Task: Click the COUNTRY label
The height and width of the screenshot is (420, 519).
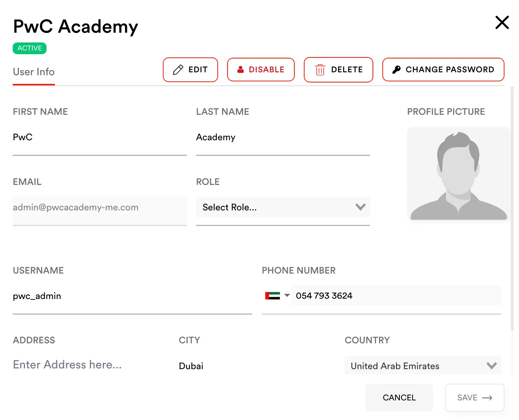Action: pos(367,340)
